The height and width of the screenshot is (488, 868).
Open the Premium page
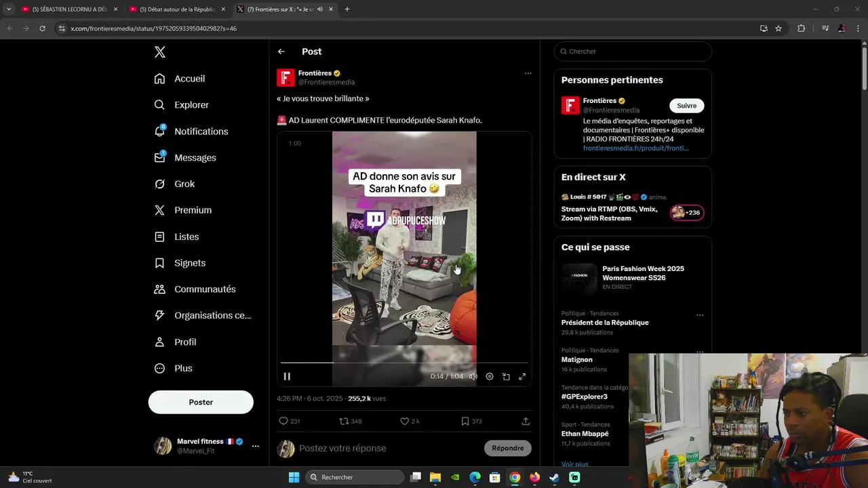click(182, 210)
